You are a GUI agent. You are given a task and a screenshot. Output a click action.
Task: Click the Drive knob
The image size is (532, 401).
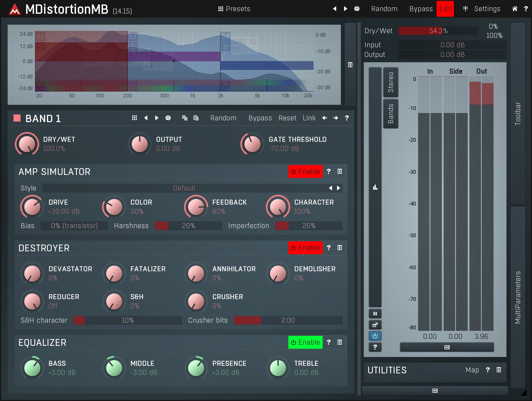32,207
